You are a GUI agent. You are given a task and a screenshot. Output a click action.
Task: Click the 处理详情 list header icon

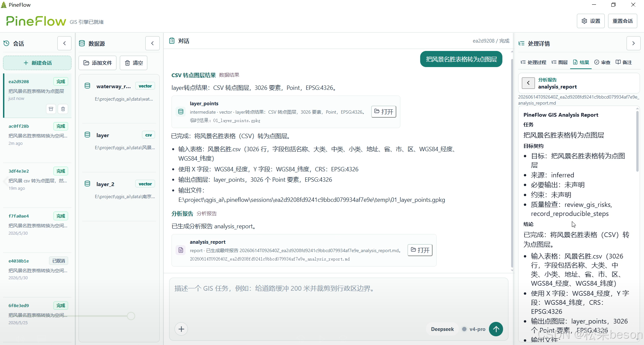[x=522, y=43]
